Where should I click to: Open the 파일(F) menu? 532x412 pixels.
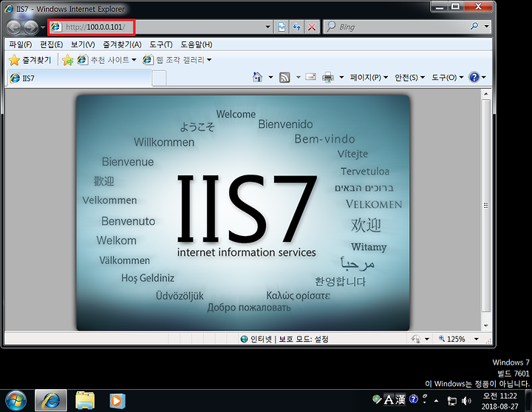[x=21, y=44]
